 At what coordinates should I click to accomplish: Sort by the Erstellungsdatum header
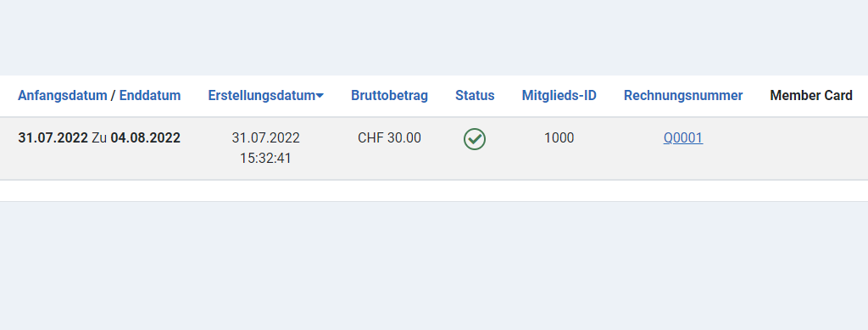point(261,95)
